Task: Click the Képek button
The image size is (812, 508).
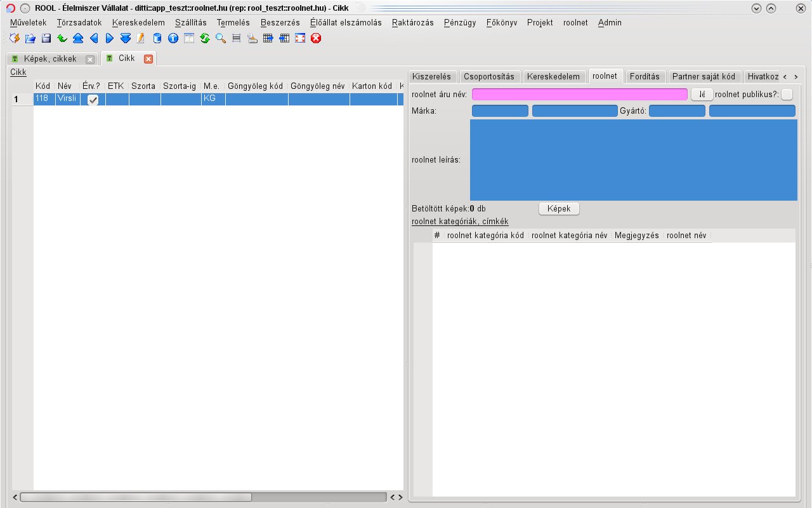Action: click(x=559, y=208)
